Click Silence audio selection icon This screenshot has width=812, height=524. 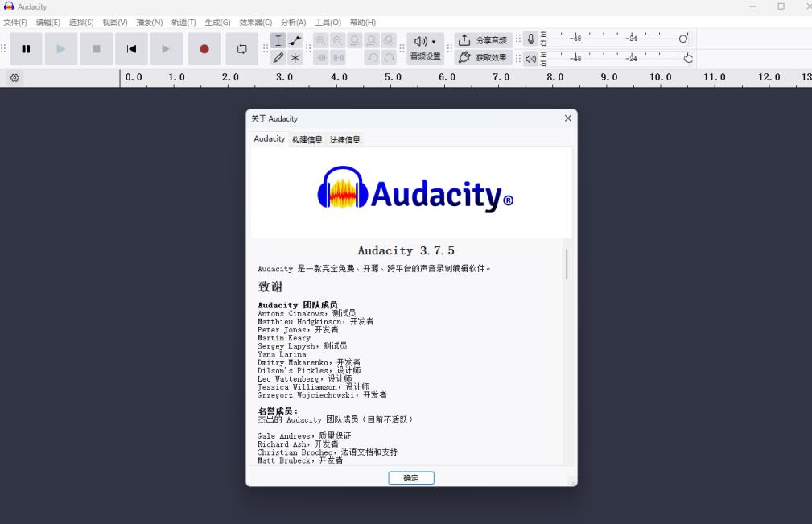(x=338, y=57)
